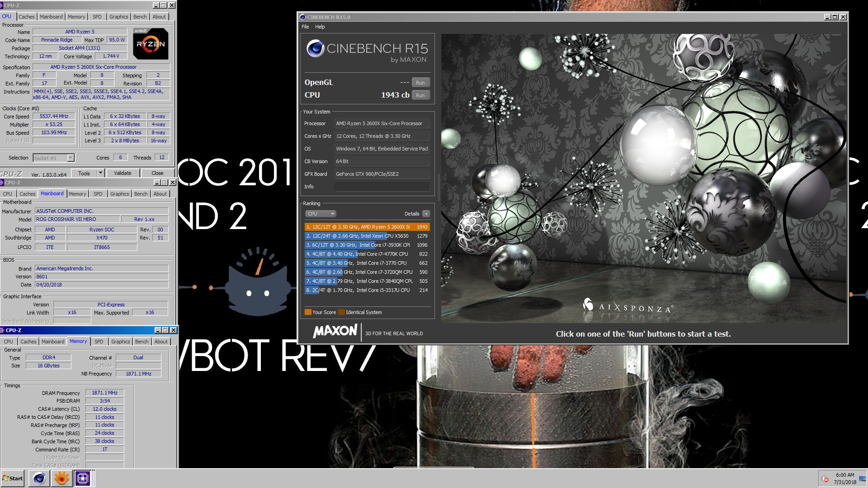Select ranking row 8 Core i5-3317U
The image size is (868, 488).
click(367, 290)
